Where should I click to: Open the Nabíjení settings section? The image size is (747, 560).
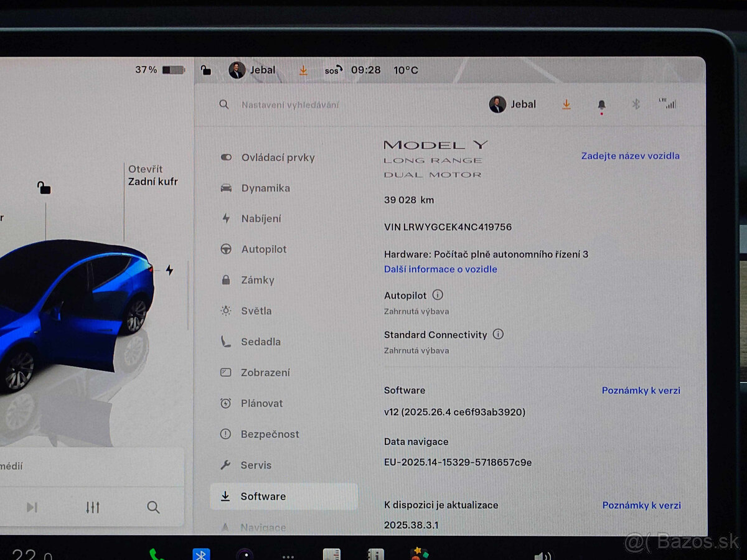pos(261,218)
